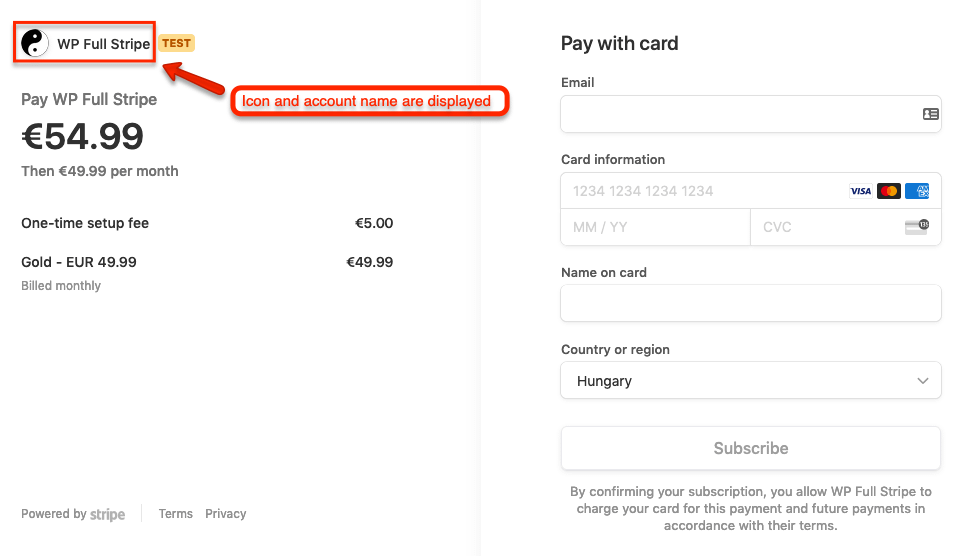Screen dimensions: 966x556
Task: Click the email autofill contact card icon
Action: tap(930, 114)
